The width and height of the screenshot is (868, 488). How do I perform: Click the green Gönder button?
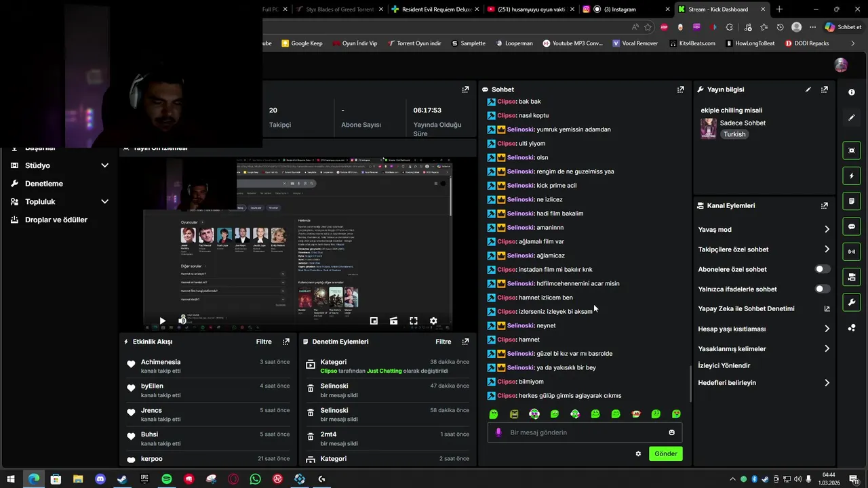(666, 453)
